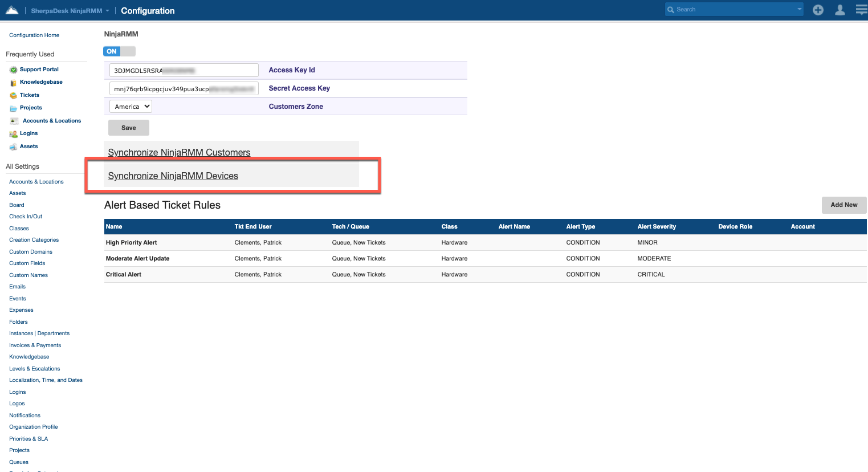Click the SherpaDesk mountain logo icon
Image resolution: width=868 pixels, height=472 pixels.
tap(12, 10)
